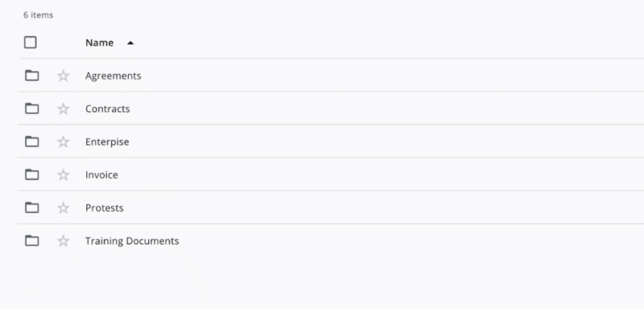Tick the select-all checkbox in header
Image resolution: width=644 pixels, height=309 pixels.
(x=31, y=43)
